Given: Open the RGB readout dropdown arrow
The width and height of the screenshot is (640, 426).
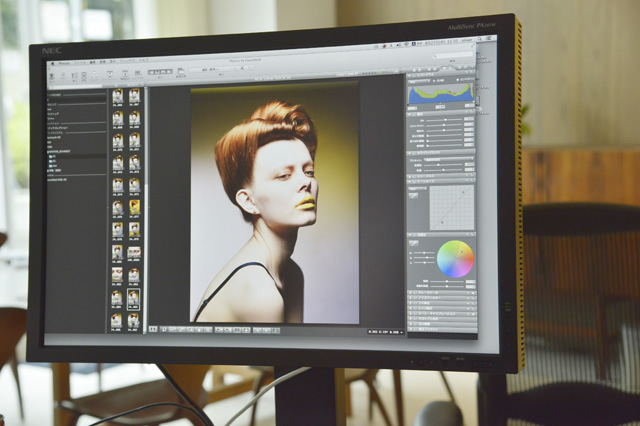Looking at the screenshot, I should click(402, 333).
